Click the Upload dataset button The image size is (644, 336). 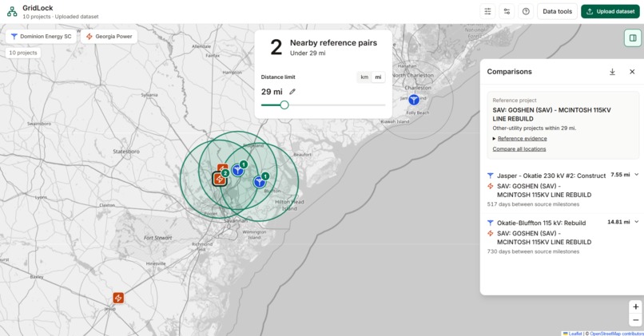(610, 11)
